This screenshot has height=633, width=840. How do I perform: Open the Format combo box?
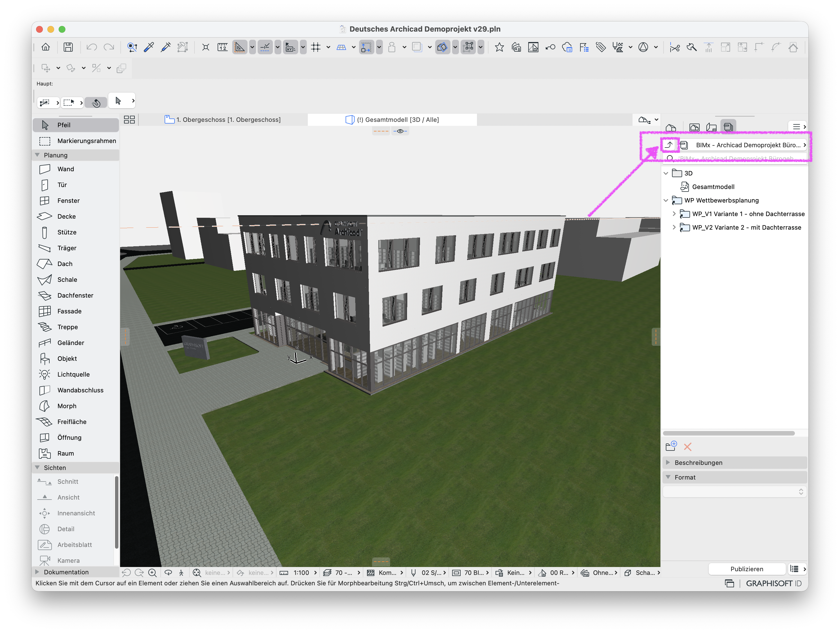[x=734, y=492]
